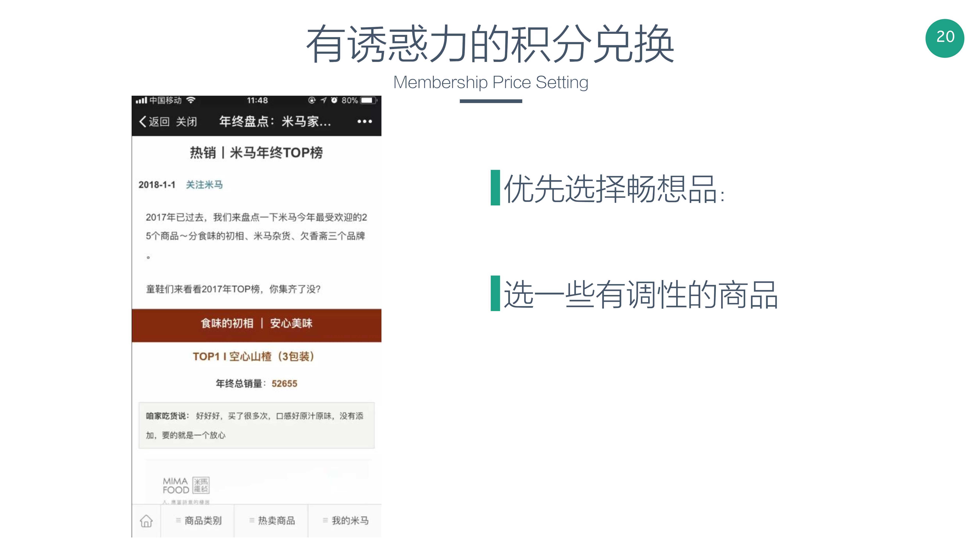The image size is (980, 551).
Task: Click the location arrow status icon
Action: (323, 100)
